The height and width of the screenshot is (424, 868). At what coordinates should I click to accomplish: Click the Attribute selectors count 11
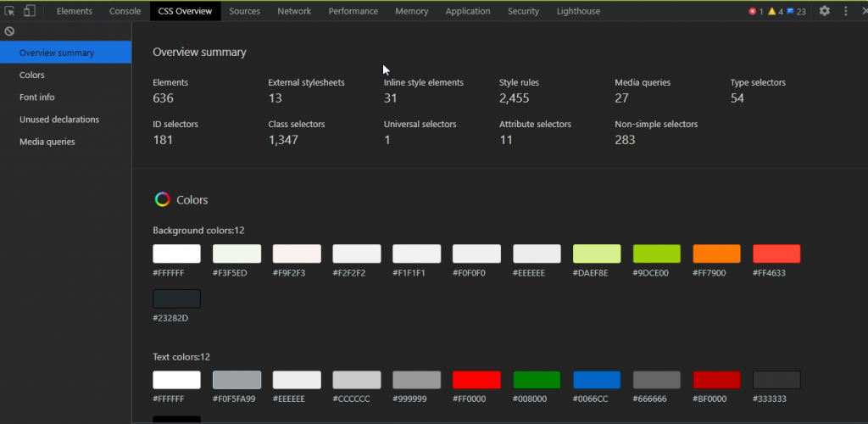506,140
